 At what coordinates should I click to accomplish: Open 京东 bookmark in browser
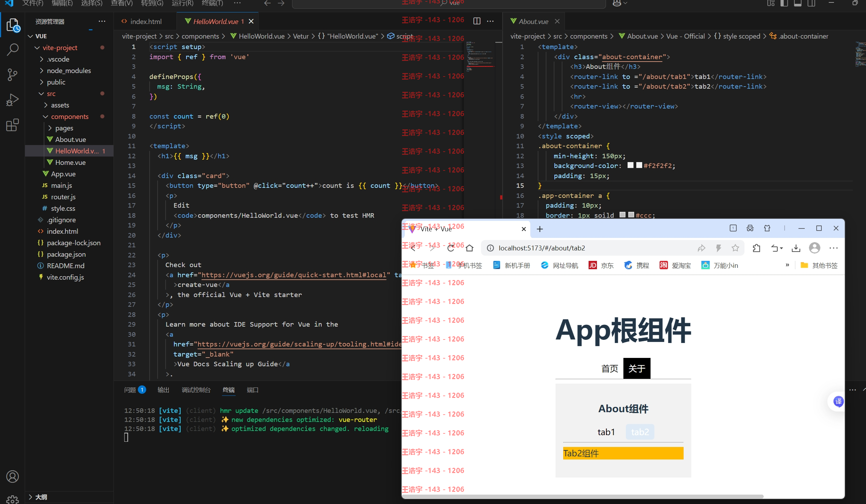pyautogui.click(x=601, y=265)
